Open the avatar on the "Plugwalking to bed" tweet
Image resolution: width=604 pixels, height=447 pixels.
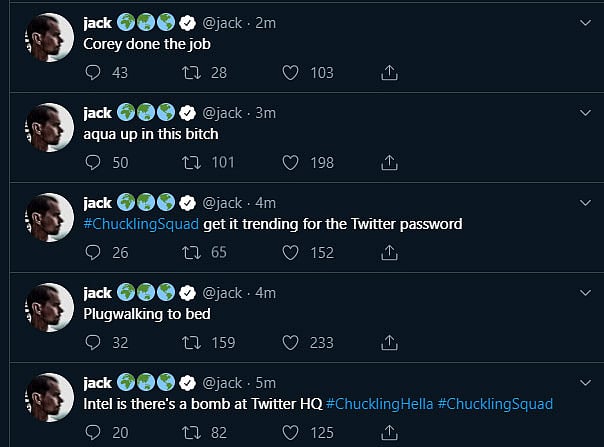(x=49, y=309)
